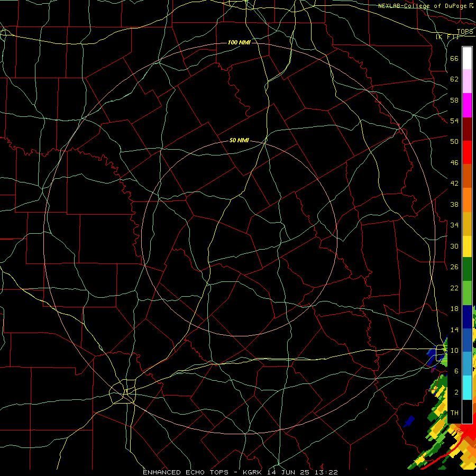Click the legend value 50
The width and height of the screenshot is (476, 476).
point(454,141)
